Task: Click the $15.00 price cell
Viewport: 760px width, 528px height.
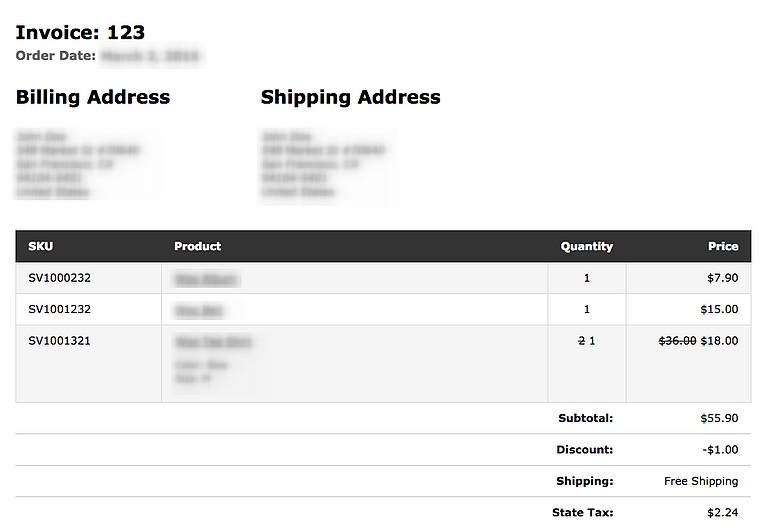Action: click(719, 309)
